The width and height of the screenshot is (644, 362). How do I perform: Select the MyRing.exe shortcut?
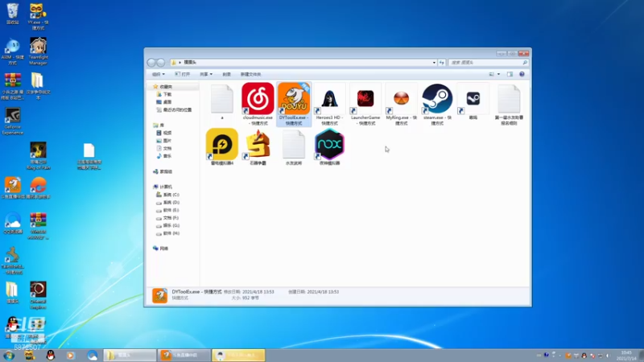(401, 104)
